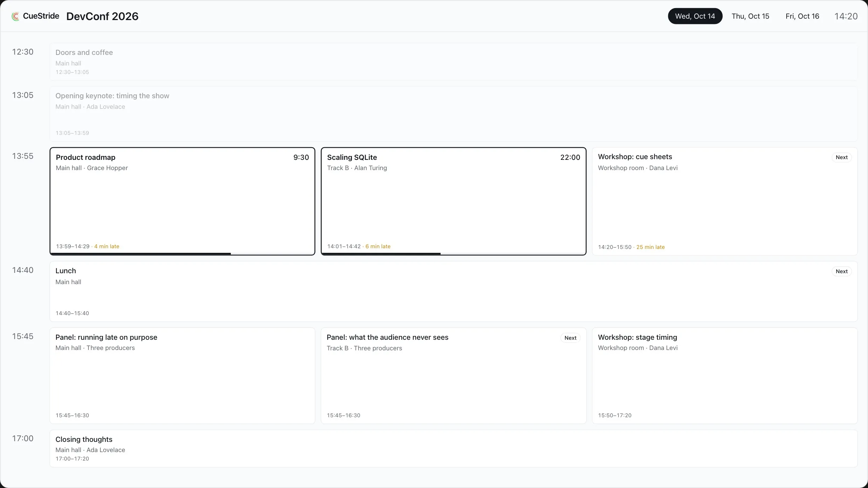Click the 22:00 countdown on Scaling SQLite

[x=570, y=157]
